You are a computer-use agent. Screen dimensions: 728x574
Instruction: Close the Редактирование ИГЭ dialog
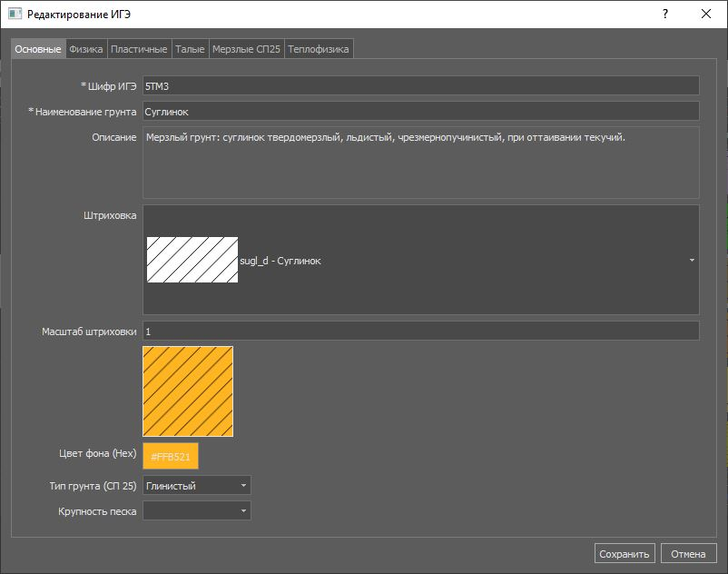[706, 15]
